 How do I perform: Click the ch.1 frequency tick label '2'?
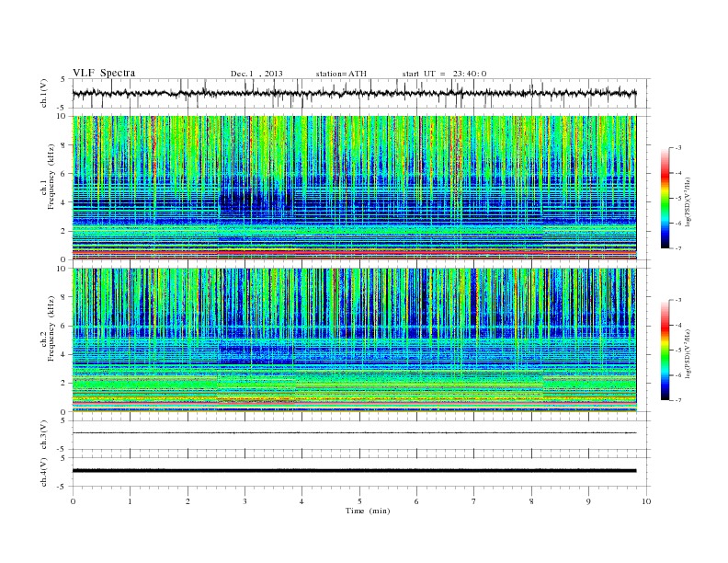point(64,231)
